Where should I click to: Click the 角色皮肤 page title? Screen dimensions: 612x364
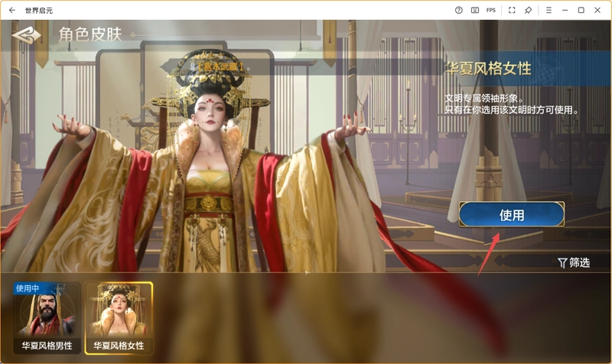click(90, 35)
